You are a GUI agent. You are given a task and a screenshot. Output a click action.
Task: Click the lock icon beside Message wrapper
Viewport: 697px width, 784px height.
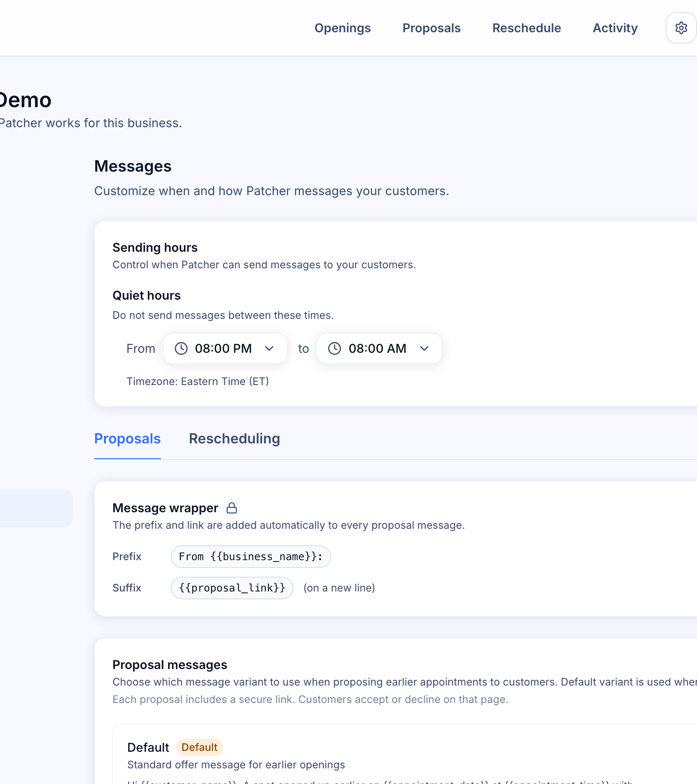232,508
